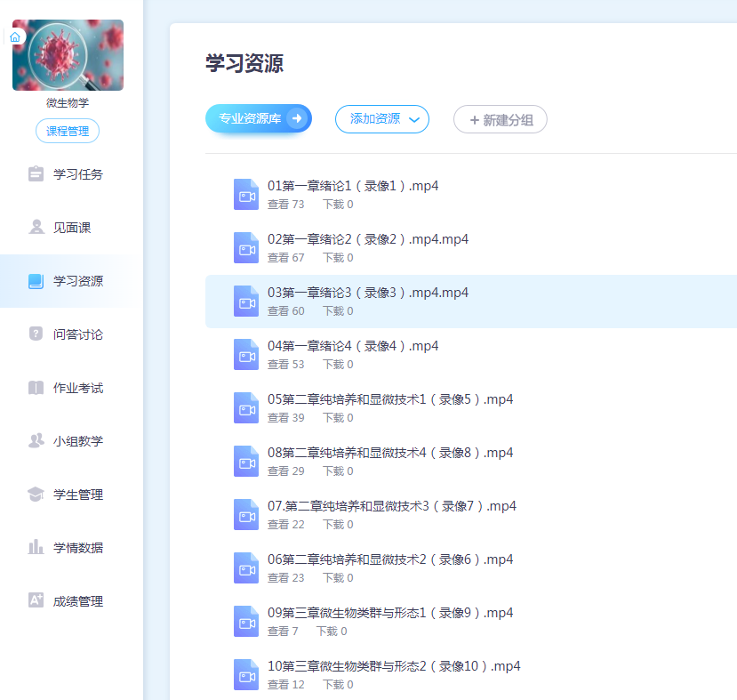Expand the 添加资源 dropdown

coord(382,119)
